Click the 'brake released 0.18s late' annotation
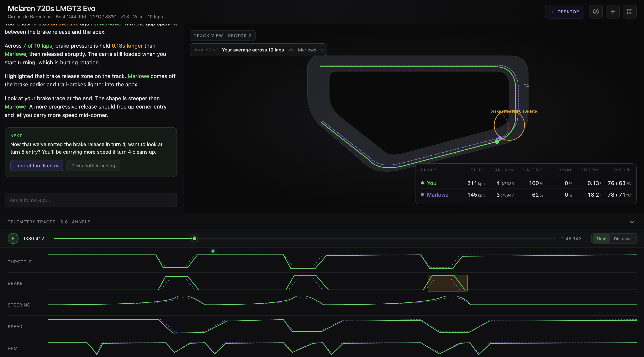This screenshot has height=357, width=644. [x=514, y=111]
